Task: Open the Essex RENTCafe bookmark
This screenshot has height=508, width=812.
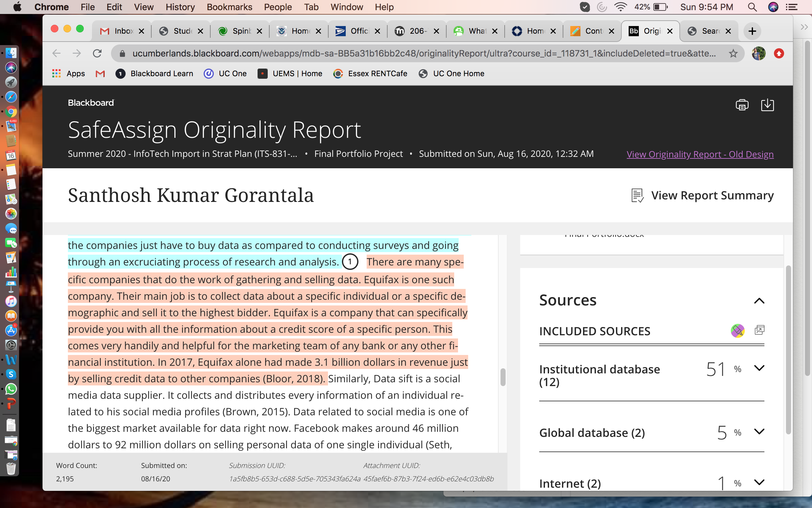Action: (x=370, y=74)
